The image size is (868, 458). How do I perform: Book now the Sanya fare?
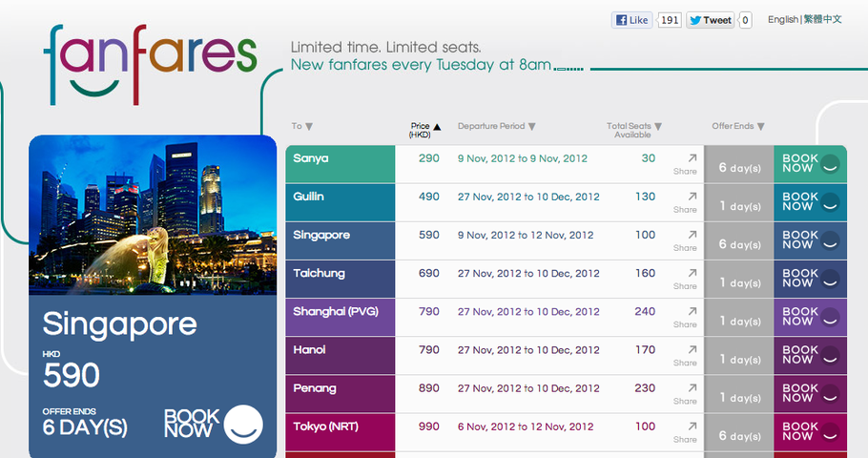811,164
